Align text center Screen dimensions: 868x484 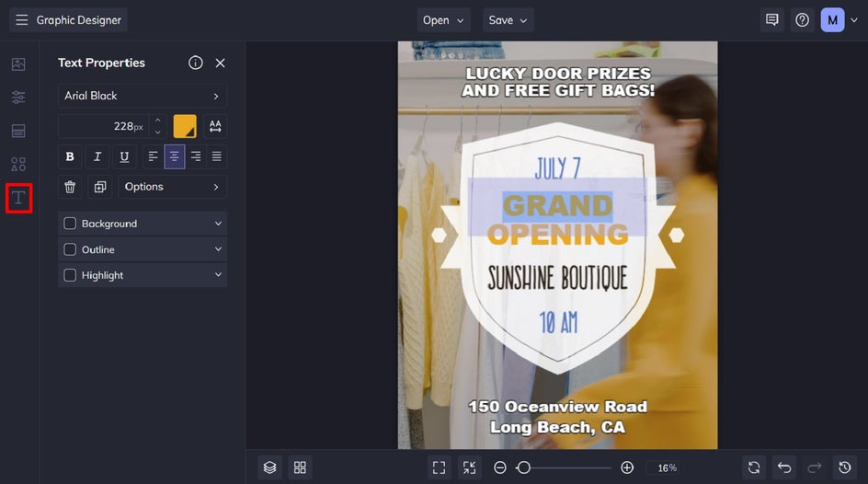175,156
